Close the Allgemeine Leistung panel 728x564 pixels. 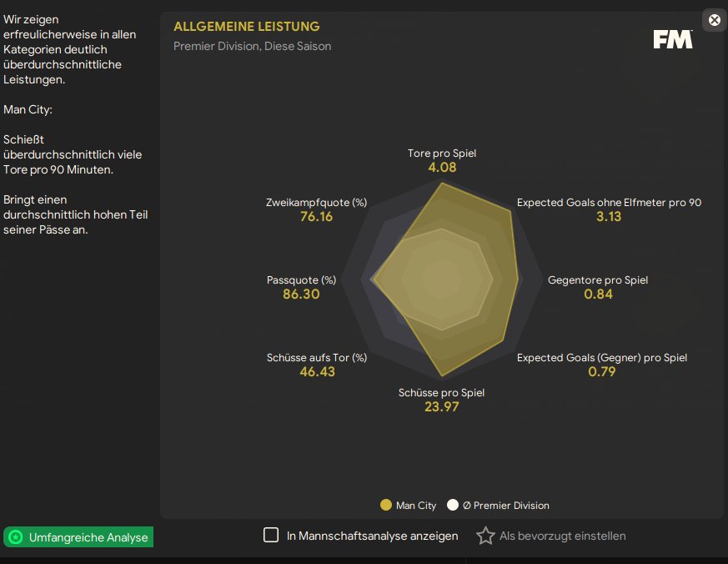(714, 20)
